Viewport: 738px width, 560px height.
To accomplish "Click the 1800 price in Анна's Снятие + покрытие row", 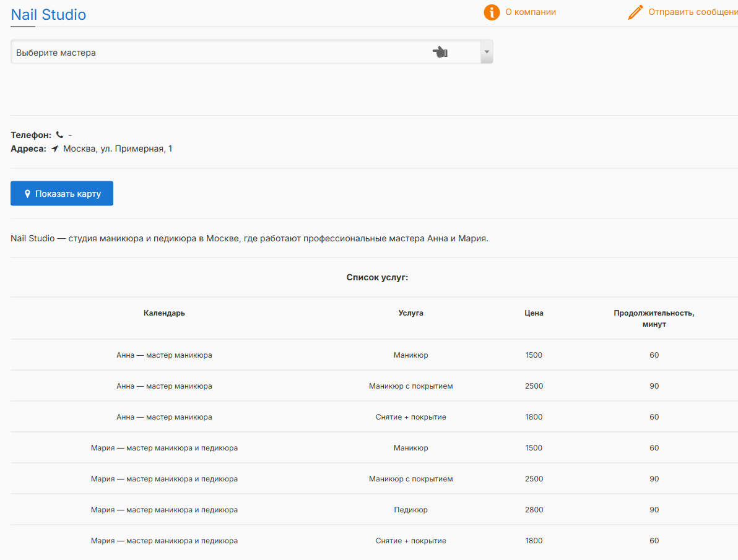I will click(534, 418).
